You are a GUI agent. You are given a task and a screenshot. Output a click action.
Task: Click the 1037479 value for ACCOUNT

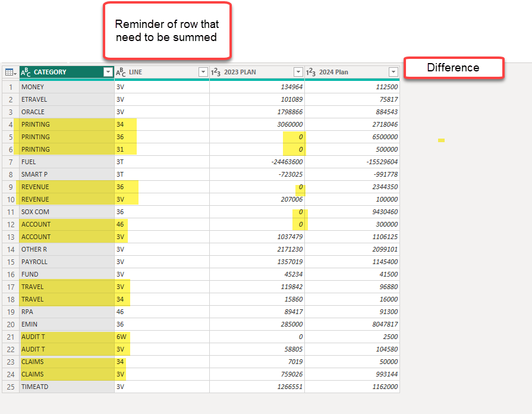(257, 237)
